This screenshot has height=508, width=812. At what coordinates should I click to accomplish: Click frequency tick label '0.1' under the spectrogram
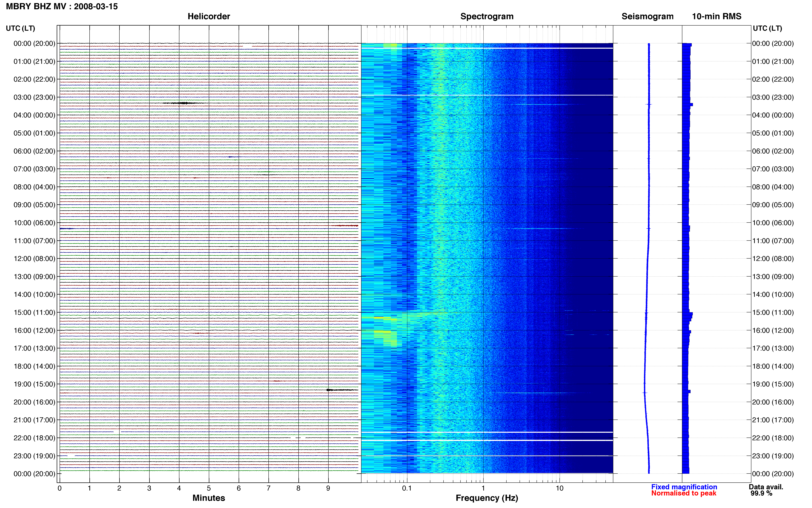tap(407, 488)
